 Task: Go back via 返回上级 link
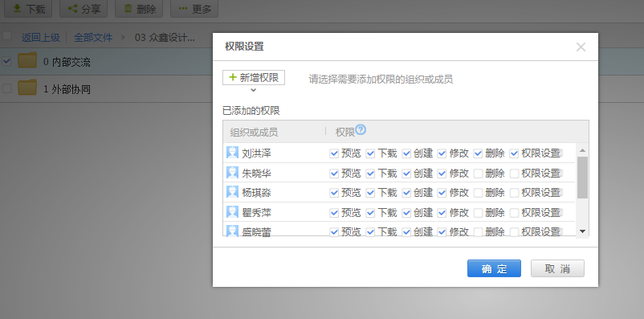point(41,38)
